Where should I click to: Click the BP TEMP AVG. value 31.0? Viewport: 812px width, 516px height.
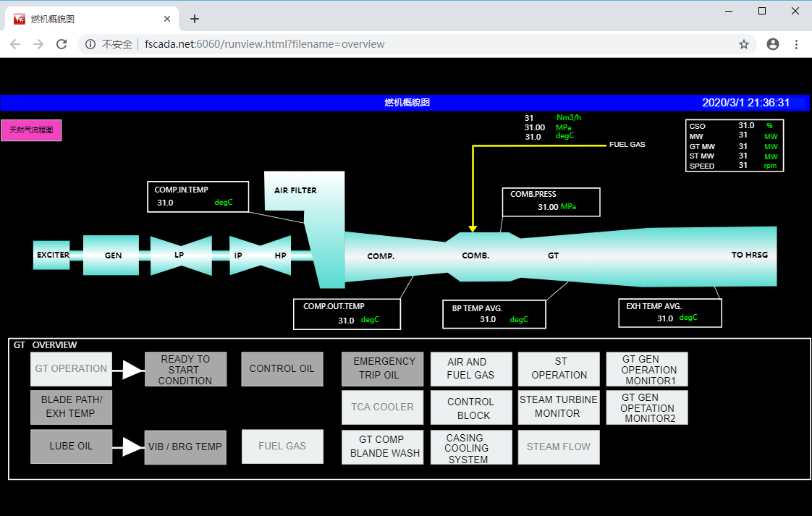pos(488,319)
